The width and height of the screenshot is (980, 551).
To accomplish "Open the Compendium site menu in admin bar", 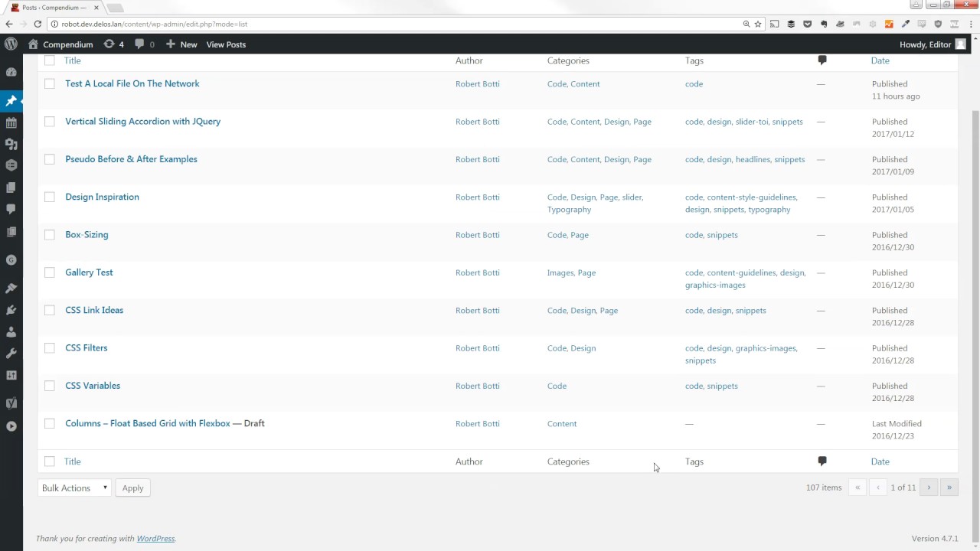I will click(60, 44).
